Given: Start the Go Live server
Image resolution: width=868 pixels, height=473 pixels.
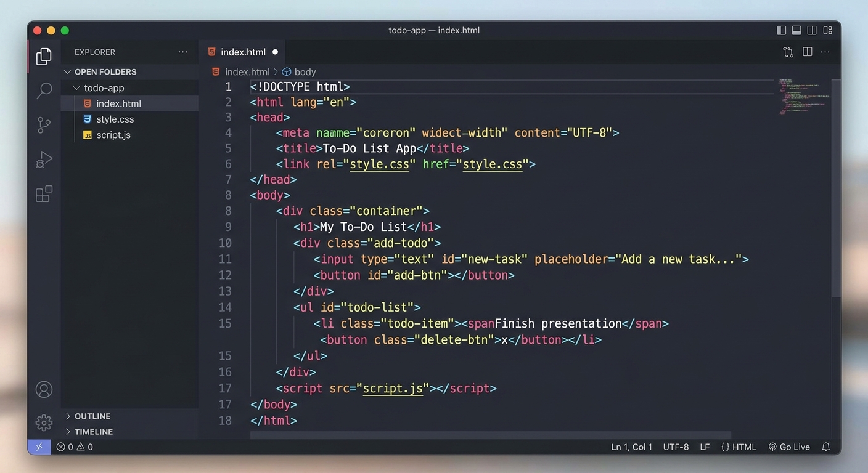Looking at the screenshot, I should click(789, 447).
